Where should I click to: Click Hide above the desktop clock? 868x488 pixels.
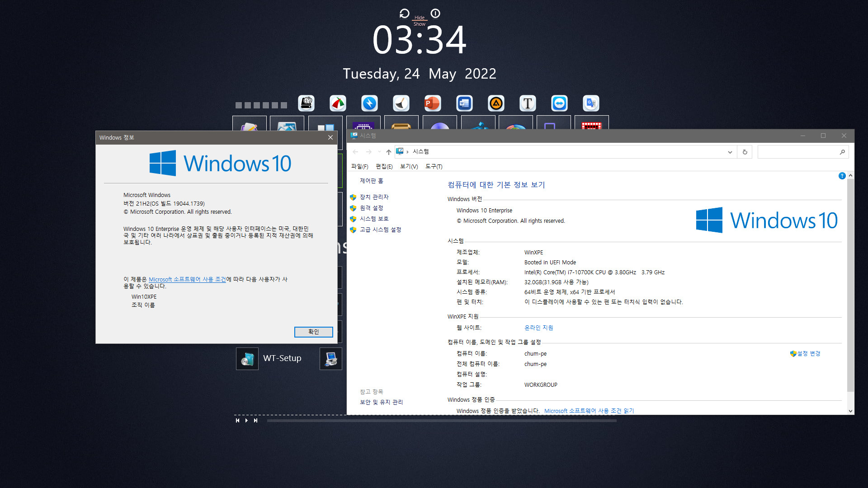click(420, 18)
